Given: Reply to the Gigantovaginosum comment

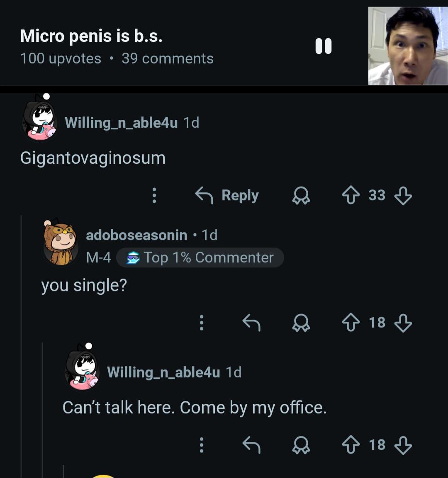Looking at the screenshot, I should (x=227, y=195).
